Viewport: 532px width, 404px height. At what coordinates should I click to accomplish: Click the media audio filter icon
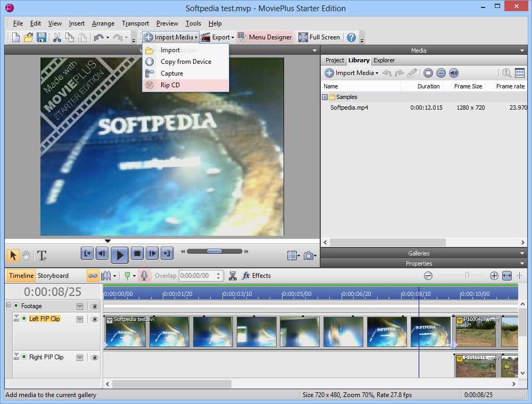point(454,72)
